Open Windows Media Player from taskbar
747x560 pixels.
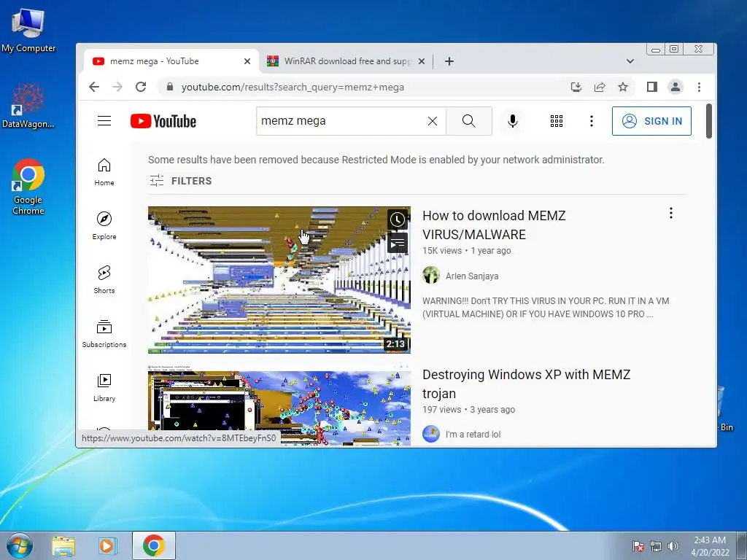(x=108, y=545)
